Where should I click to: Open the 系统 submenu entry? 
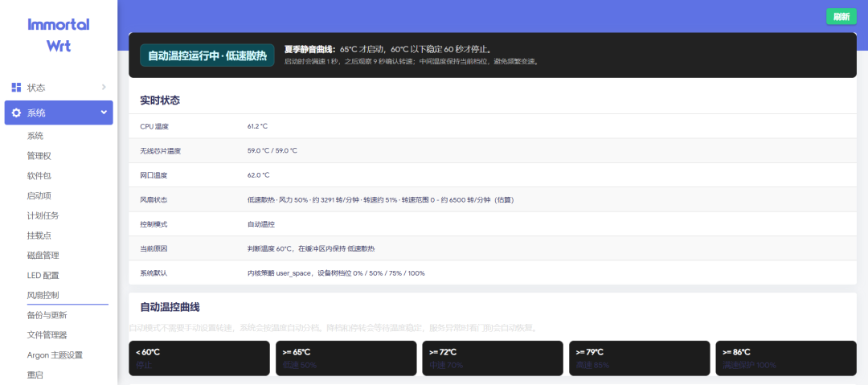35,136
